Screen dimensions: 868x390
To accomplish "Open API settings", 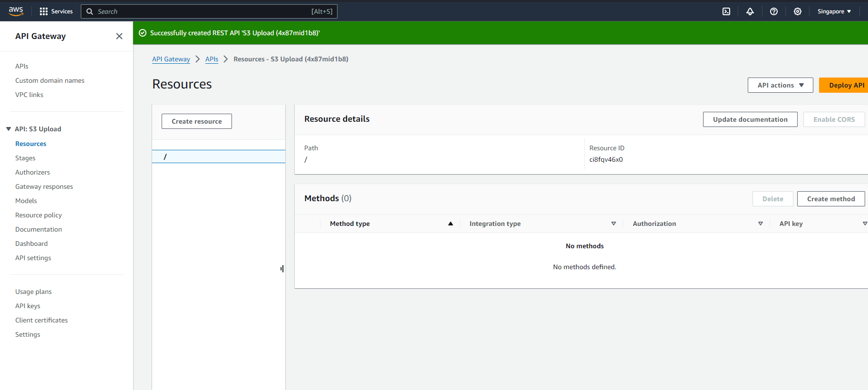I will point(33,258).
